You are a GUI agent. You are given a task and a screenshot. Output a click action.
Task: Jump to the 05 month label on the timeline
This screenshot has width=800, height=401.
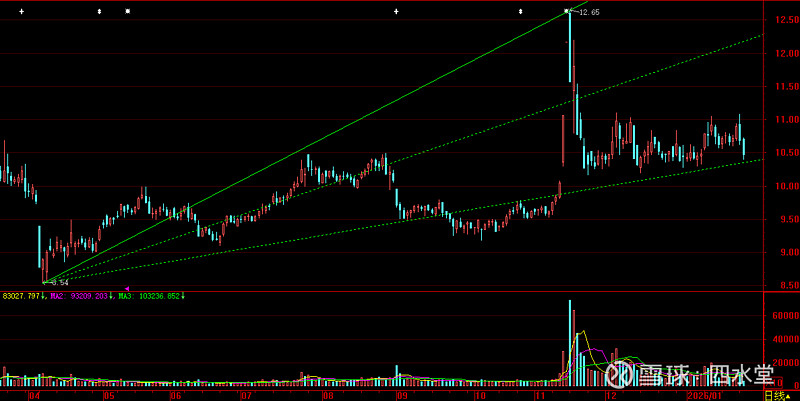(109, 396)
